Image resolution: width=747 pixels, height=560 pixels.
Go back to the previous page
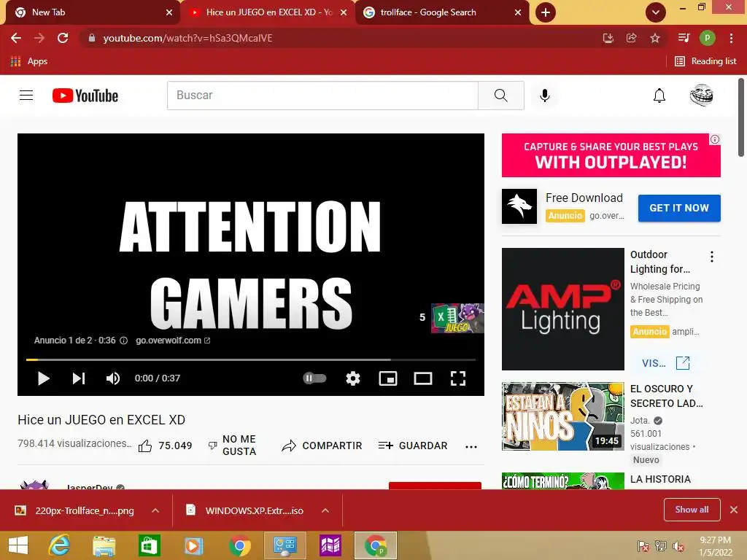click(x=16, y=38)
